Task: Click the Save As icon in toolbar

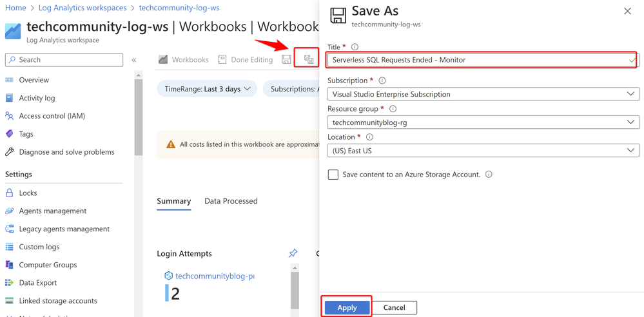Action: click(308, 59)
